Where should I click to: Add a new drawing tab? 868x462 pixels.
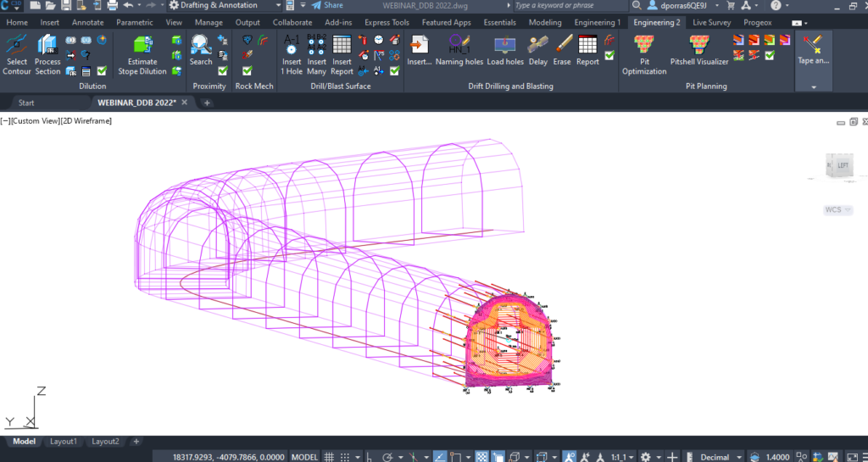[207, 103]
